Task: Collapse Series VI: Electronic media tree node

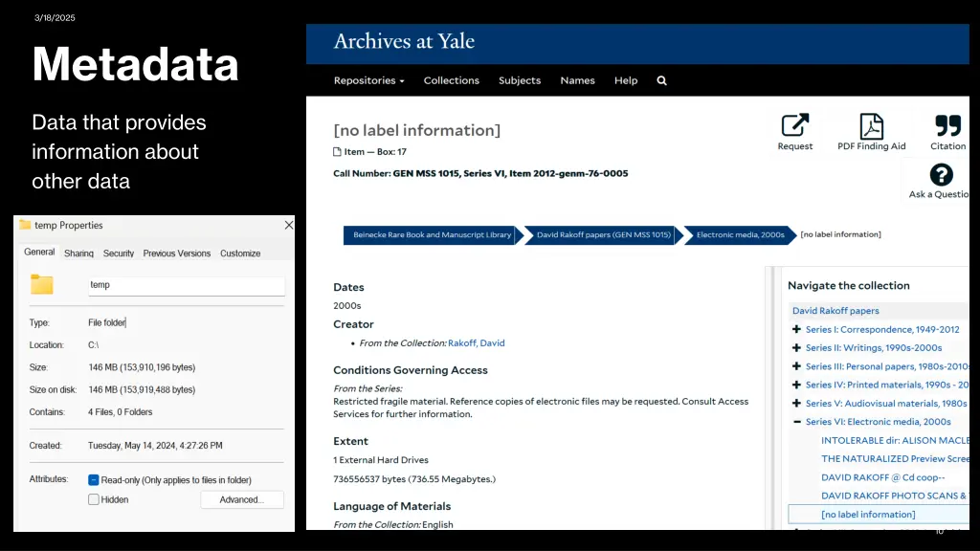Action: point(796,422)
